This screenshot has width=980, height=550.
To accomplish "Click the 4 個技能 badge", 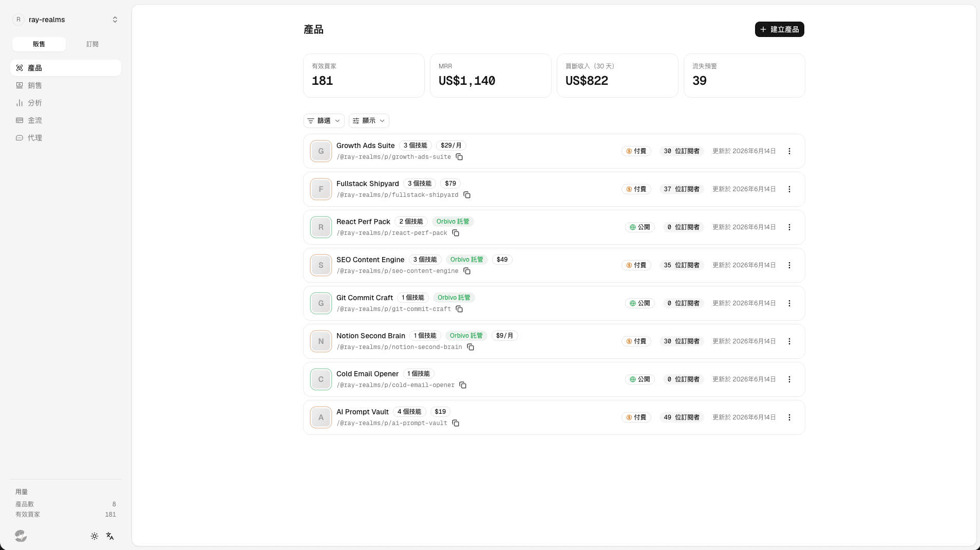I will coord(409,412).
